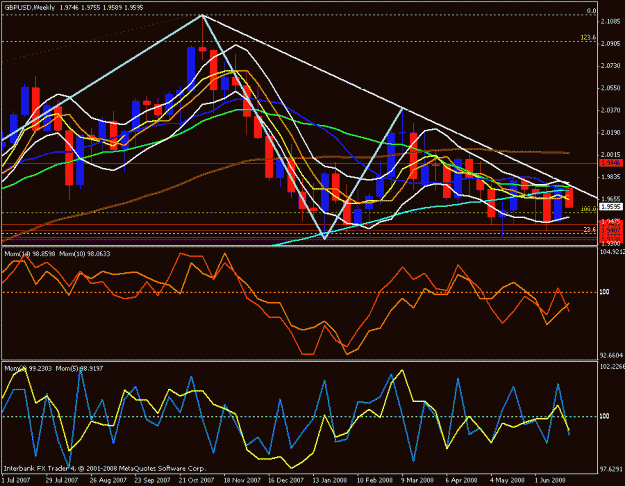The height and width of the screenshot is (486, 625).
Task: Click the 2.0190 price axis label
Action: point(610,132)
